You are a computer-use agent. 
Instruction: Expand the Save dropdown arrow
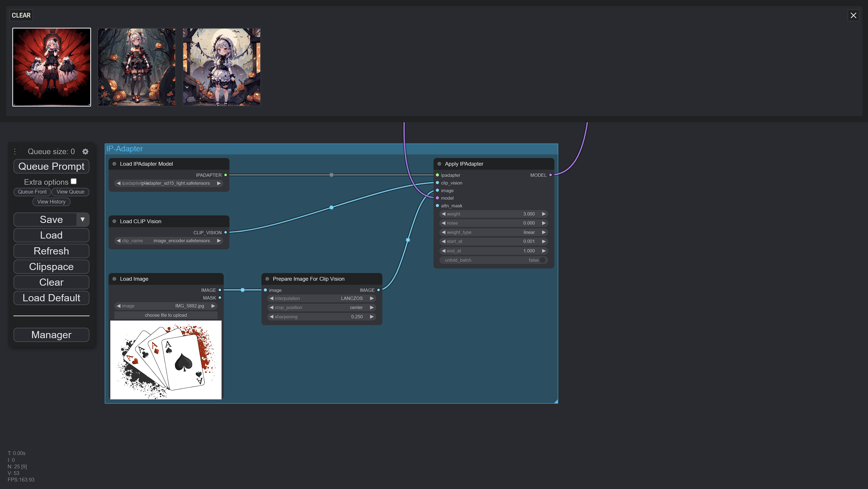83,220
